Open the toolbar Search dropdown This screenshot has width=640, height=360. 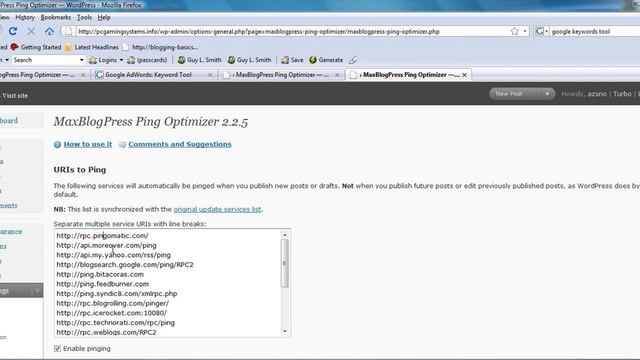81,60
